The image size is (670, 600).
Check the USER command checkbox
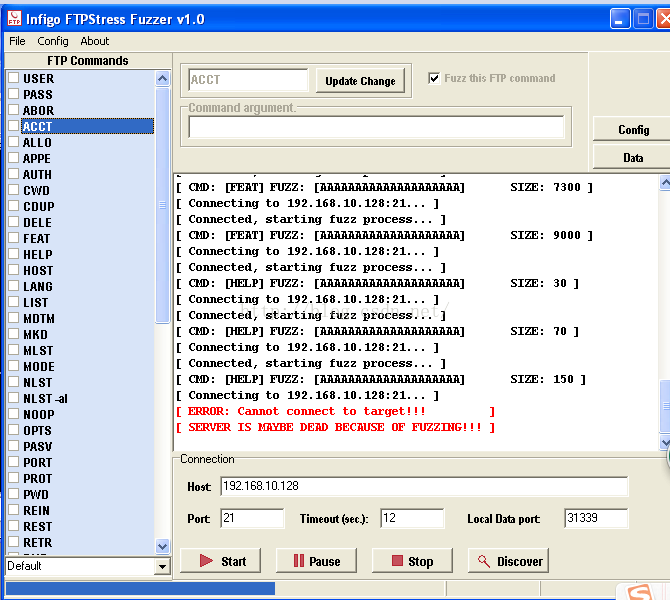pos(14,78)
